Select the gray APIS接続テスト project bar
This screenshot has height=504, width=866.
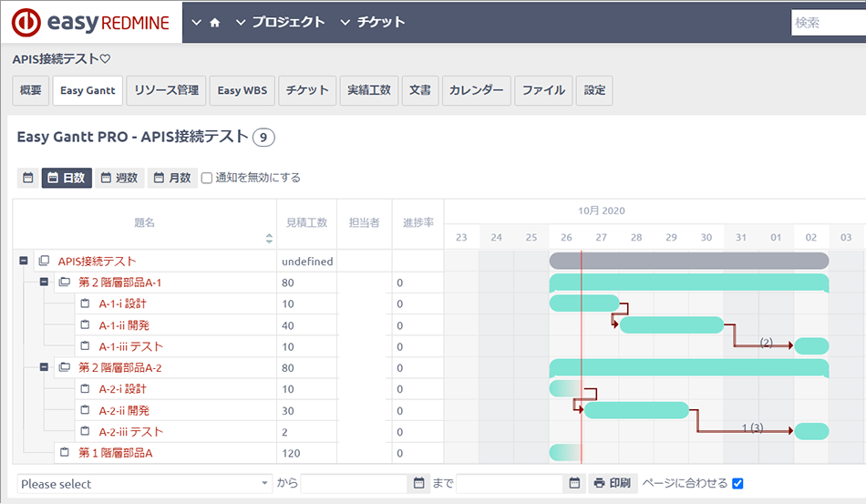(689, 261)
